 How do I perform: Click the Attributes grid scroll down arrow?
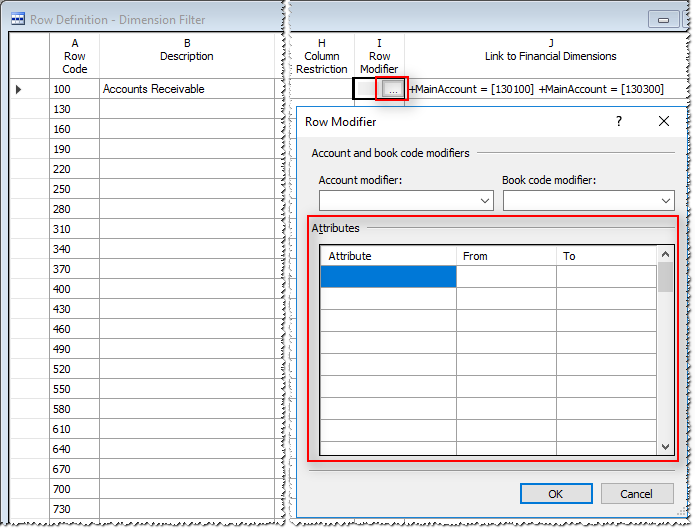(x=665, y=447)
